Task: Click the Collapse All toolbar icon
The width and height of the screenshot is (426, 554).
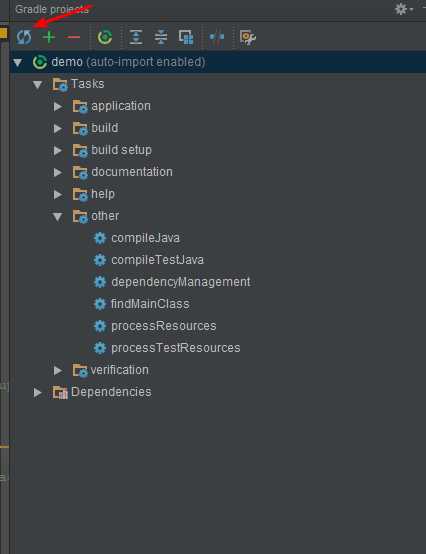Action: (161, 37)
